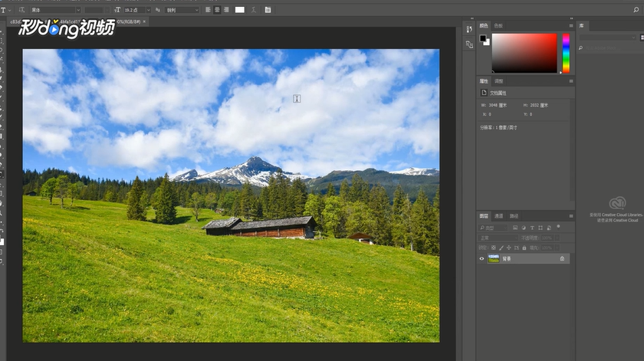Viewport: 644px width, 361px height.
Task: Right align text
Action: 226,10
